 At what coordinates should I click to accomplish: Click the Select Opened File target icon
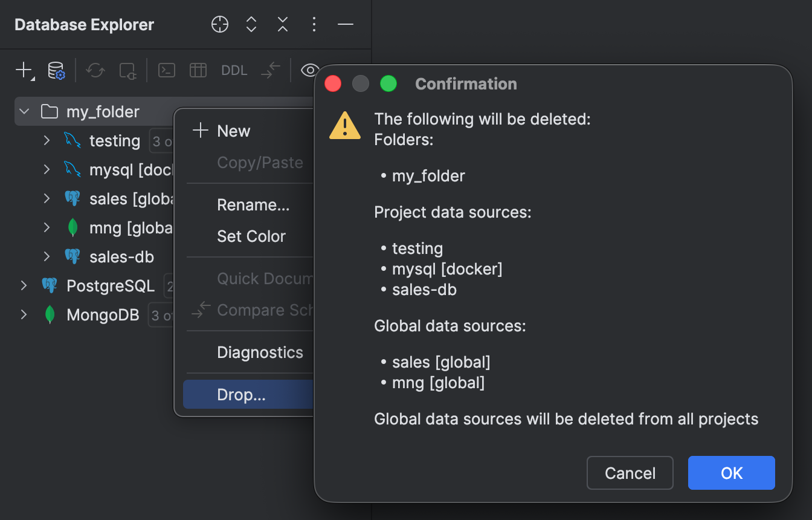tap(220, 24)
